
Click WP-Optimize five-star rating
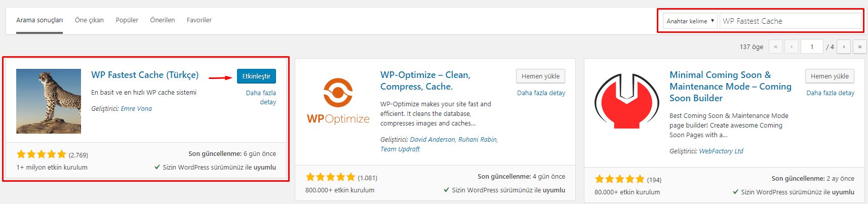[331, 177]
